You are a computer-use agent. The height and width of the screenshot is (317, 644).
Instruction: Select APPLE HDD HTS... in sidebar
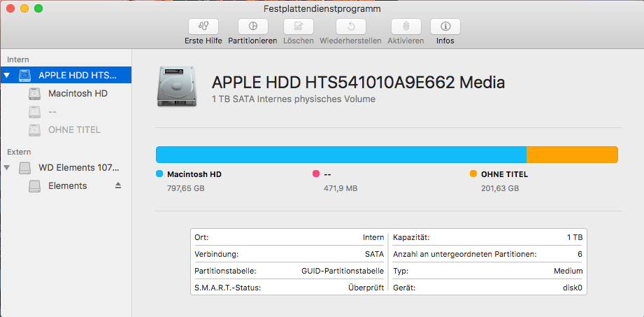pos(66,76)
